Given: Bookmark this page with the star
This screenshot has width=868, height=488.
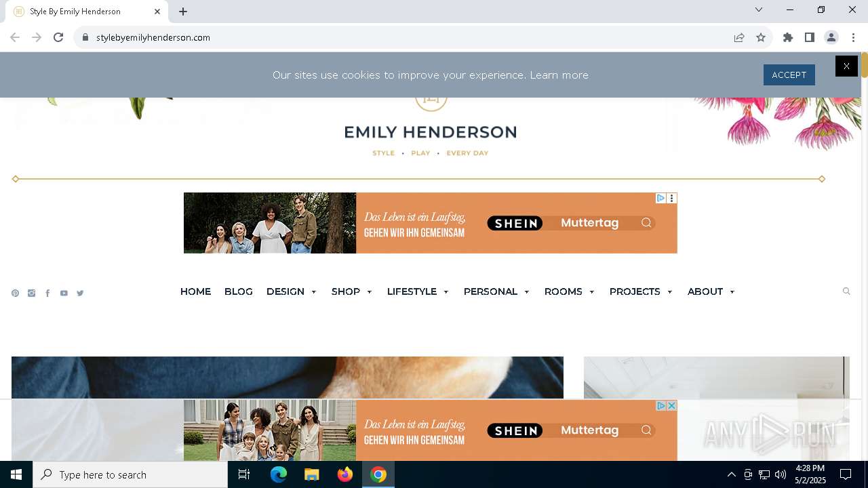Looking at the screenshot, I should [x=761, y=37].
